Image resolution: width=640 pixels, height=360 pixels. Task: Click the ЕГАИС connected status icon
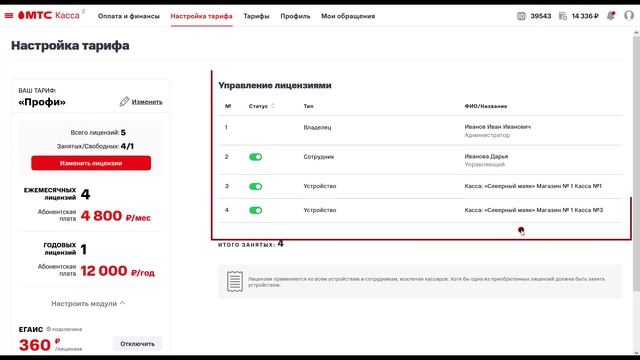coord(48,329)
